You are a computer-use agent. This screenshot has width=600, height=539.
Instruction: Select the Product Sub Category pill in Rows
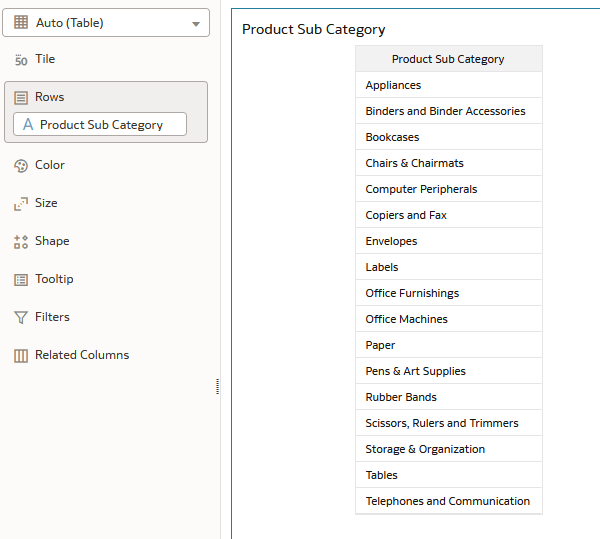(x=100, y=124)
